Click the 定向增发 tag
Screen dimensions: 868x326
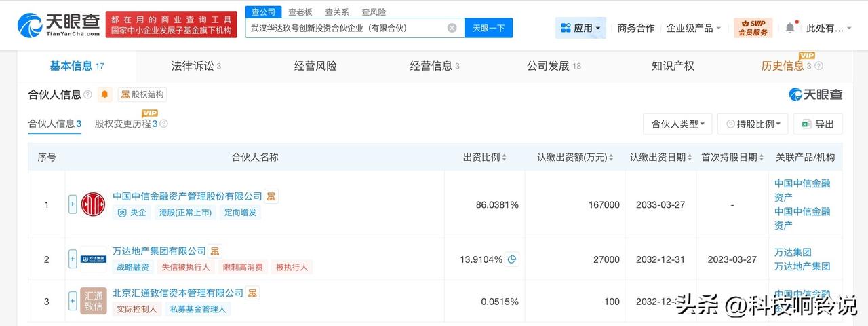click(x=240, y=213)
